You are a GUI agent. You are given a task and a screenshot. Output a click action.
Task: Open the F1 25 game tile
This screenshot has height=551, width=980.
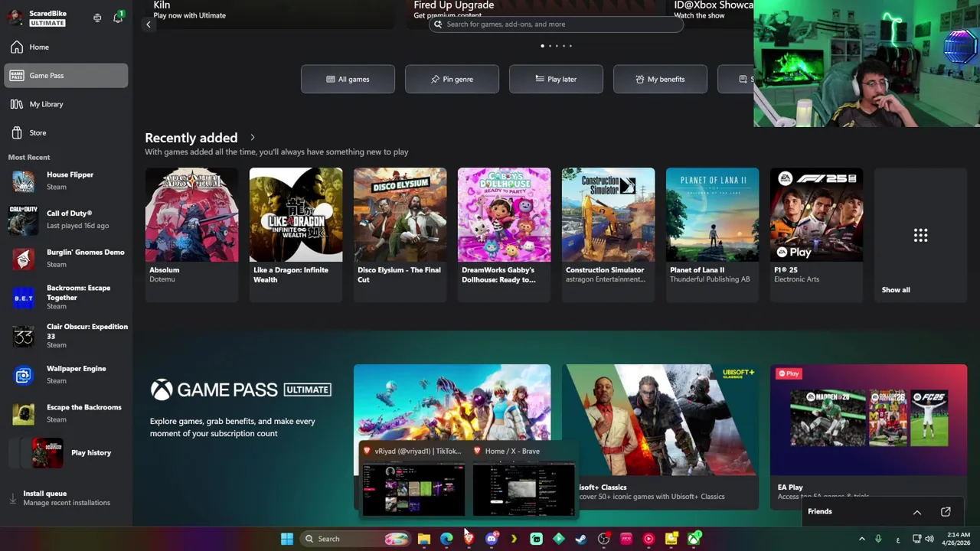(816, 234)
